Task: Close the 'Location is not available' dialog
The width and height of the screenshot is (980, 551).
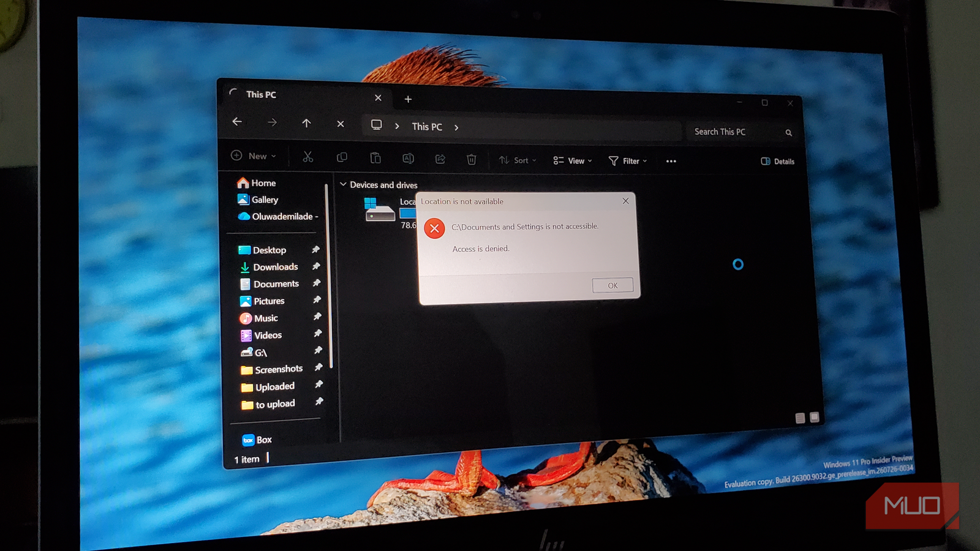Action: pos(625,201)
